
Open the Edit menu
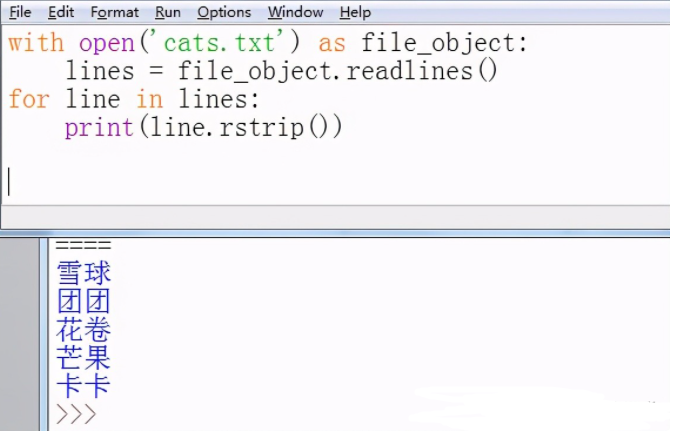coord(61,12)
